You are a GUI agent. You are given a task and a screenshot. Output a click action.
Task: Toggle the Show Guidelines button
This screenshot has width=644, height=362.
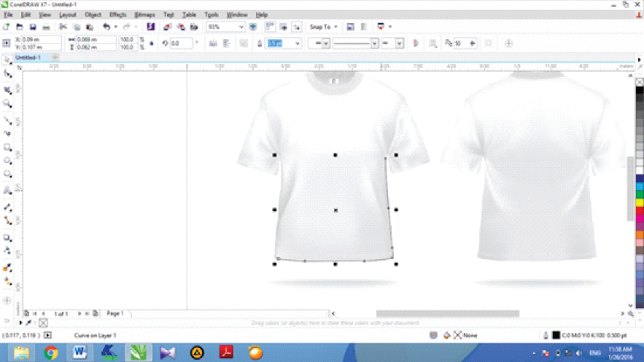click(297, 27)
